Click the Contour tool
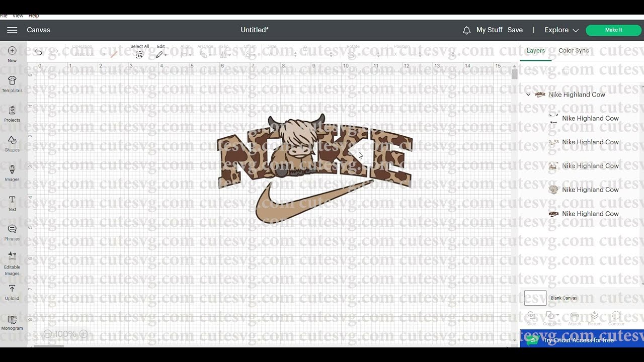 click(616, 318)
